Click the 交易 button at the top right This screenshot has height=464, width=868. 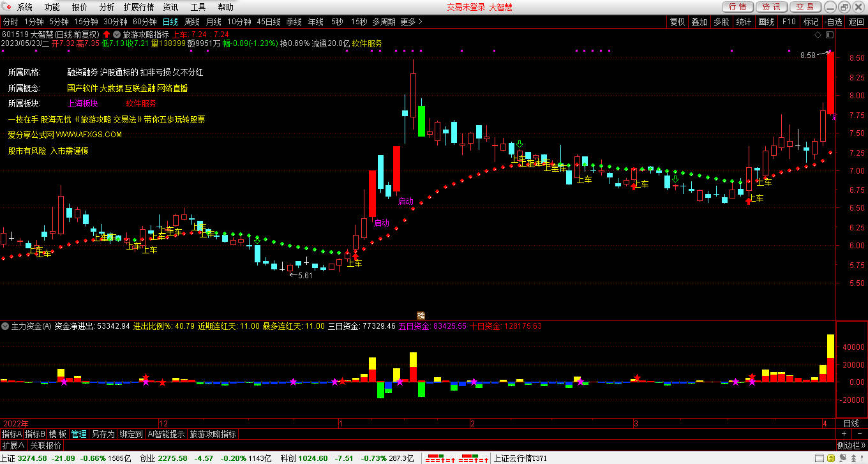[x=805, y=7]
